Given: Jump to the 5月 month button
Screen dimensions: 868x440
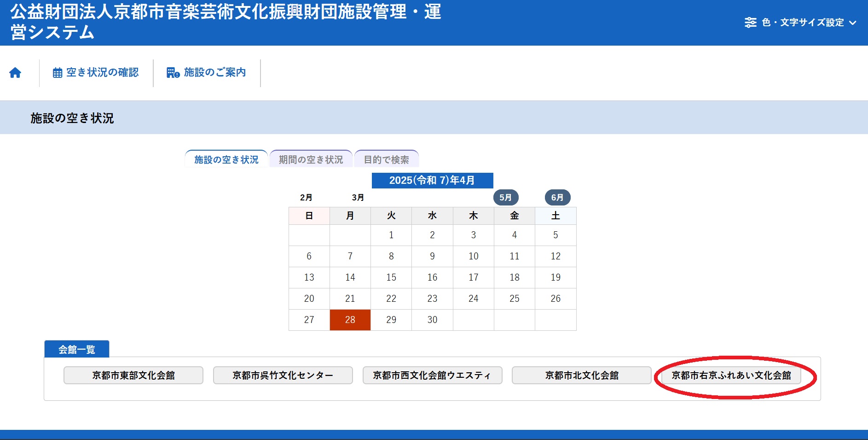Looking at the screenshot, I should pos(506,197).
